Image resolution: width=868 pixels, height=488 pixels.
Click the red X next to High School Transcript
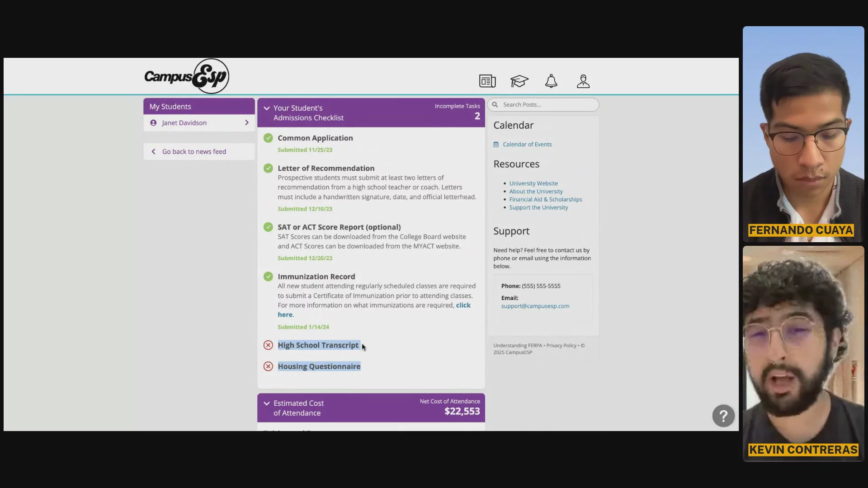[268, 345]
